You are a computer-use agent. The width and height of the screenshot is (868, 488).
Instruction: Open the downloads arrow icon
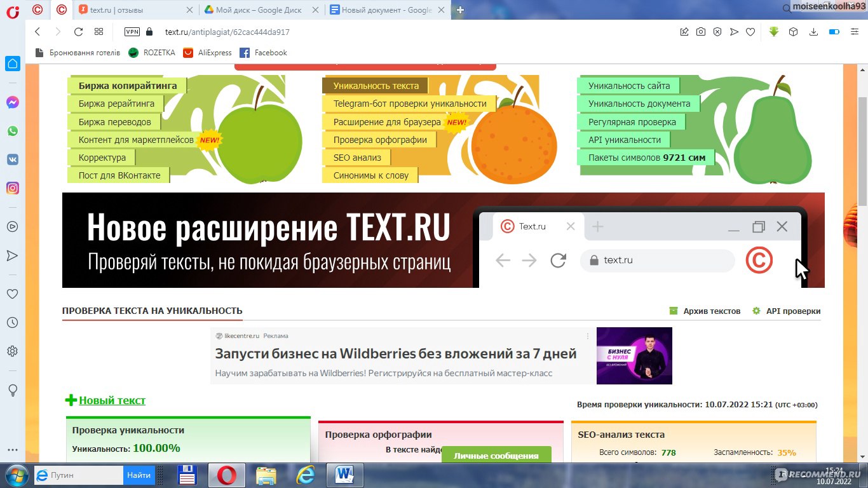click(x=813, y=32)
